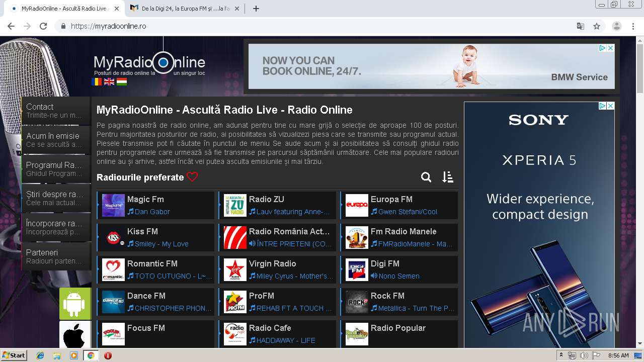Close the Sony Xperia ad with X
This screenshot has height=362, width=644.
pyautogui.click(x=610, y=106)
